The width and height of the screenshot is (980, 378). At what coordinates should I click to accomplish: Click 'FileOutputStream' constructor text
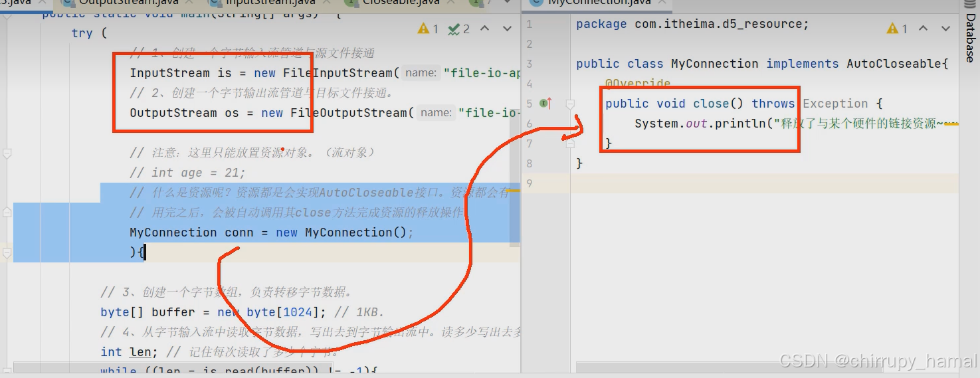(349, 113)
